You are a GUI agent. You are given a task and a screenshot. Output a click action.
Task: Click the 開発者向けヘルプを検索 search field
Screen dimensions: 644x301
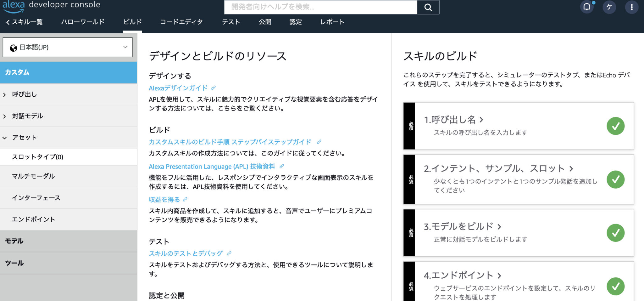pos(321,7)
